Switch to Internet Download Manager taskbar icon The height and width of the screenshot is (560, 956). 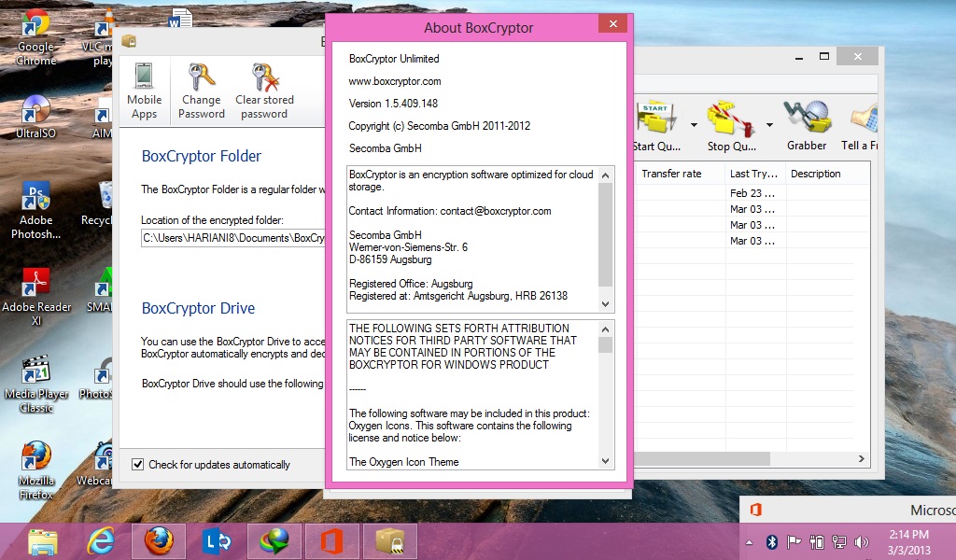(274, 541)
